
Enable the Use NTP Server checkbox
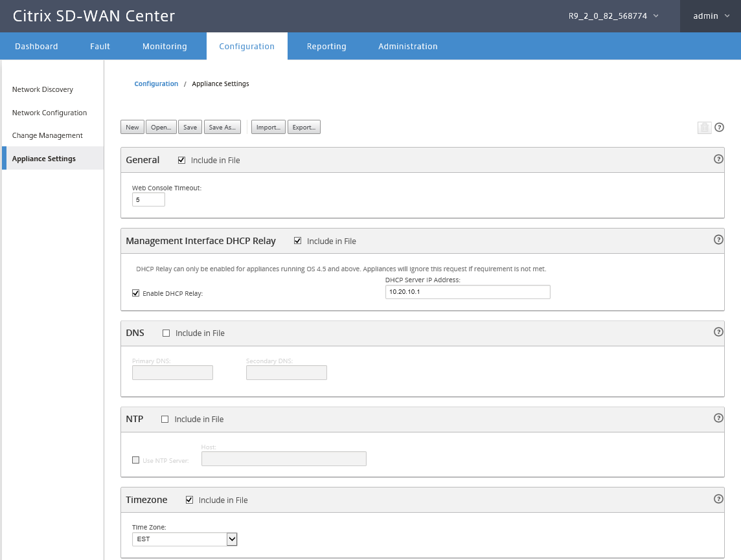coord(135,460)
